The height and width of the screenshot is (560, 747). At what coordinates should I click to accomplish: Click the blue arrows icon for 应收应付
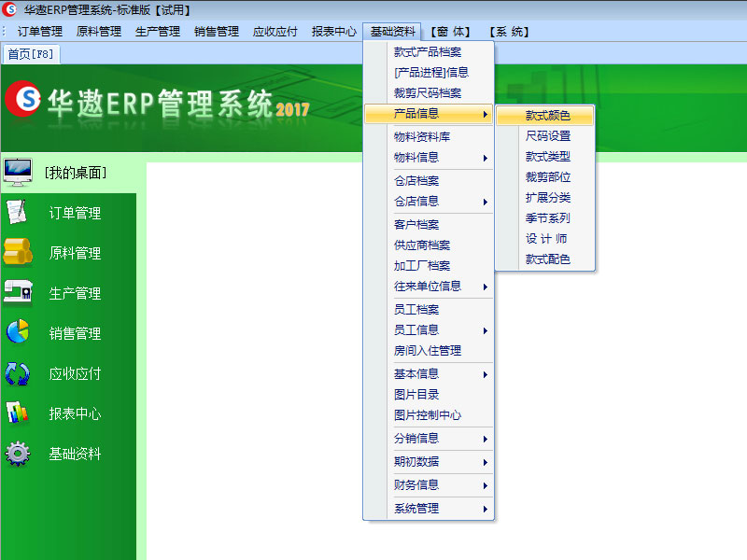(x=18, y=373)
